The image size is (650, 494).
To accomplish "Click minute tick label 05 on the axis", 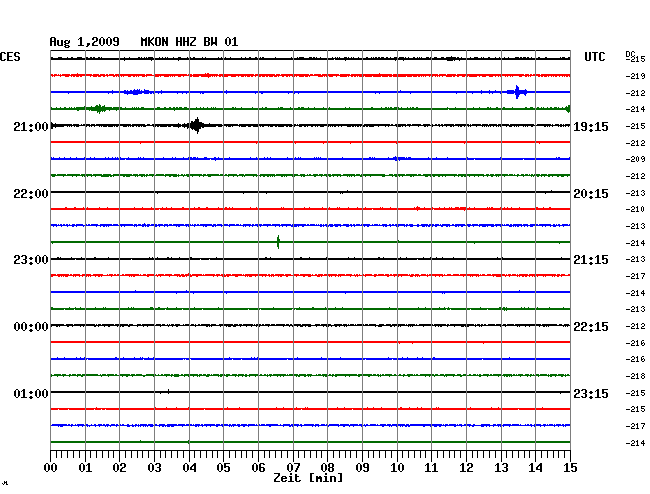I will pos(223,467).
